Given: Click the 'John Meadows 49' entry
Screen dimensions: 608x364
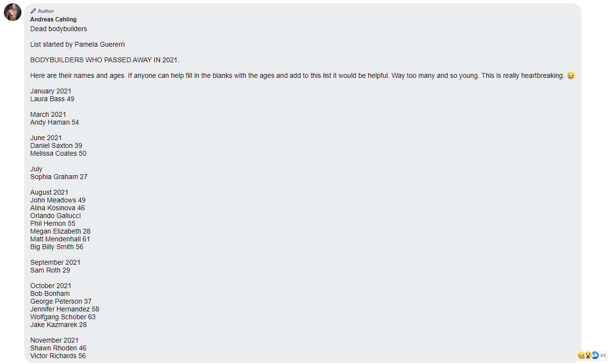Looking at the screenshot, I should 57,200.
